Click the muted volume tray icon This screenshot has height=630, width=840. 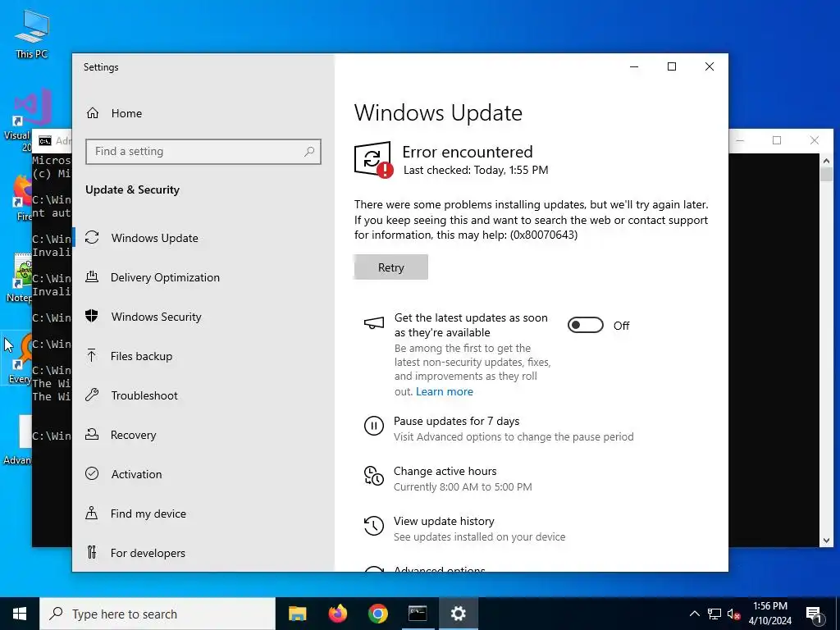point(733,614)
